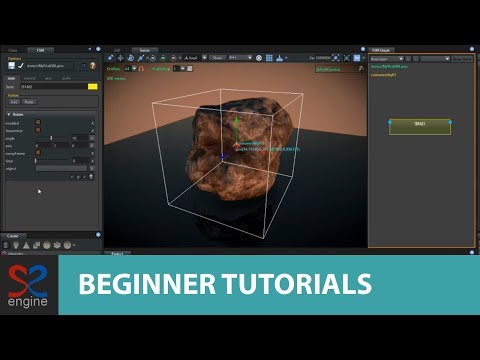The height and width of the screenshot is (360, 480).
Task: Click the X at the end of the time row
Action: pos(92,161)
